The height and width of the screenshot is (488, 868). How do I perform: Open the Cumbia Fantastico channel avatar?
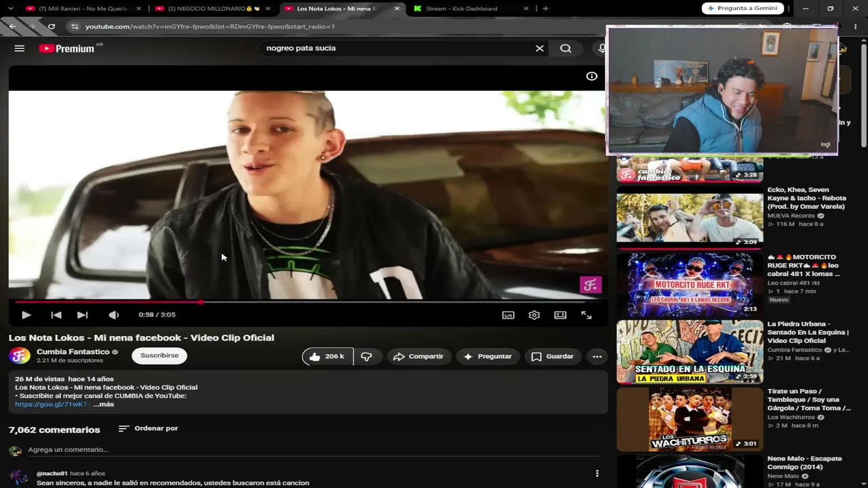click(20, 356)
